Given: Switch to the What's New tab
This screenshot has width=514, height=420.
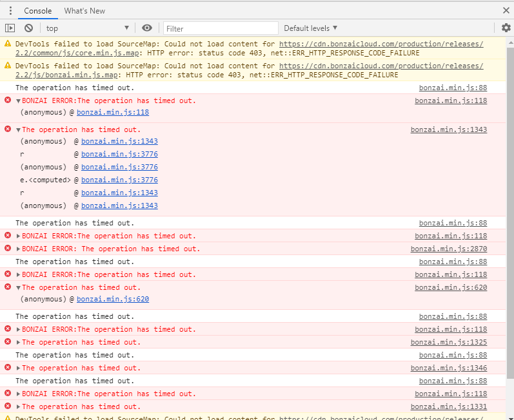Looking at the screenshot, I should click(84, 11).
